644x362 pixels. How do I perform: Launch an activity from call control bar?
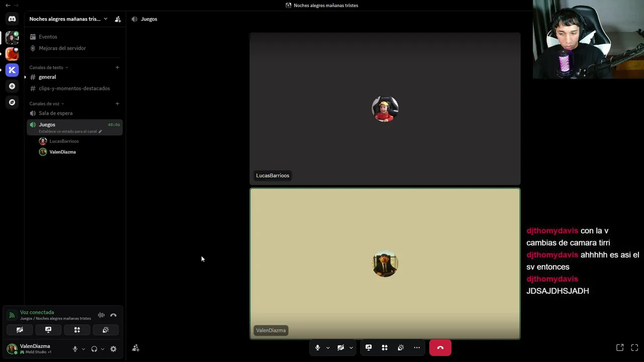pos(384,347)
